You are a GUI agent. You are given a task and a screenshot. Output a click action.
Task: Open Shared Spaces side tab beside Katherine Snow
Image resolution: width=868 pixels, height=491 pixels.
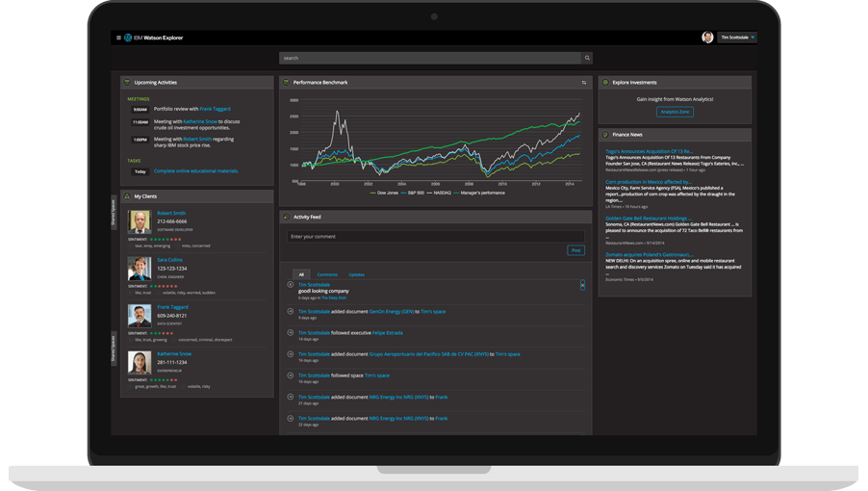point(114,349)
